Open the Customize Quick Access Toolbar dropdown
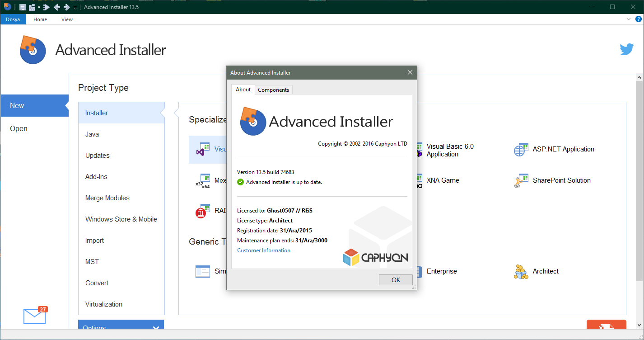The image size is (644, 340). 75,7
